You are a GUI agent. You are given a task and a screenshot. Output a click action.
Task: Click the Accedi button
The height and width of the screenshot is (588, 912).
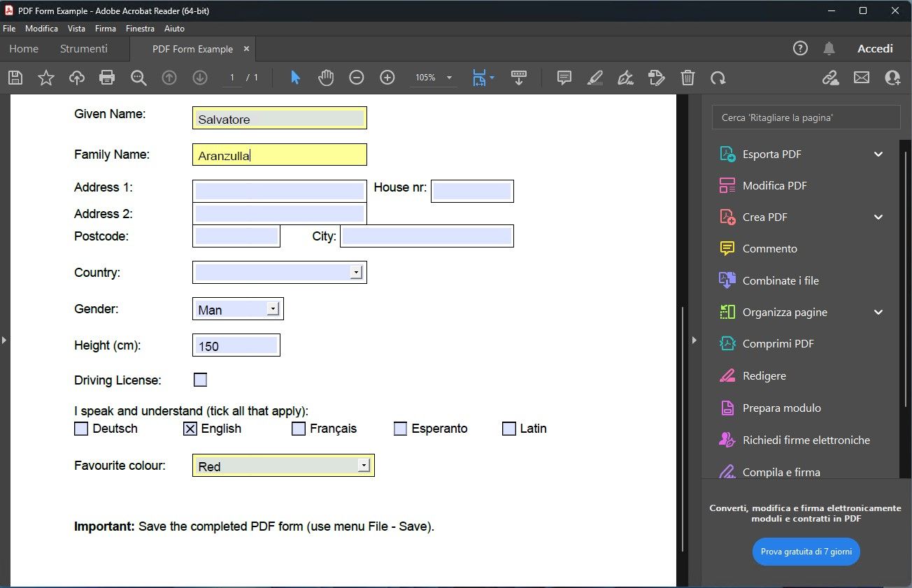point(874,48)
